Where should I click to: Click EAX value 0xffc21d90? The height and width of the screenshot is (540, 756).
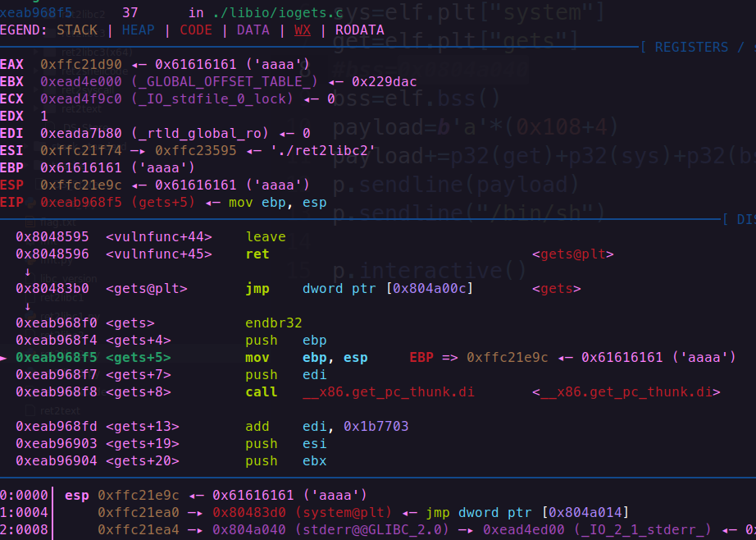point(81,64)
